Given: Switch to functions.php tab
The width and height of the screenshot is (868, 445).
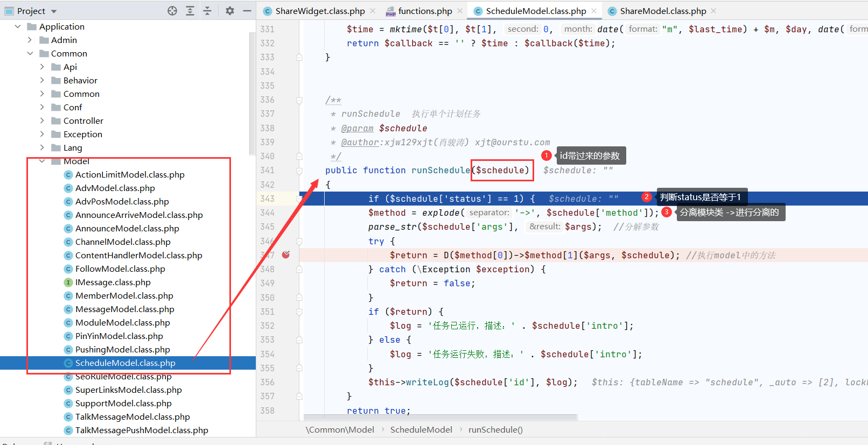Looking at the screenshot, I should point(425,11).
